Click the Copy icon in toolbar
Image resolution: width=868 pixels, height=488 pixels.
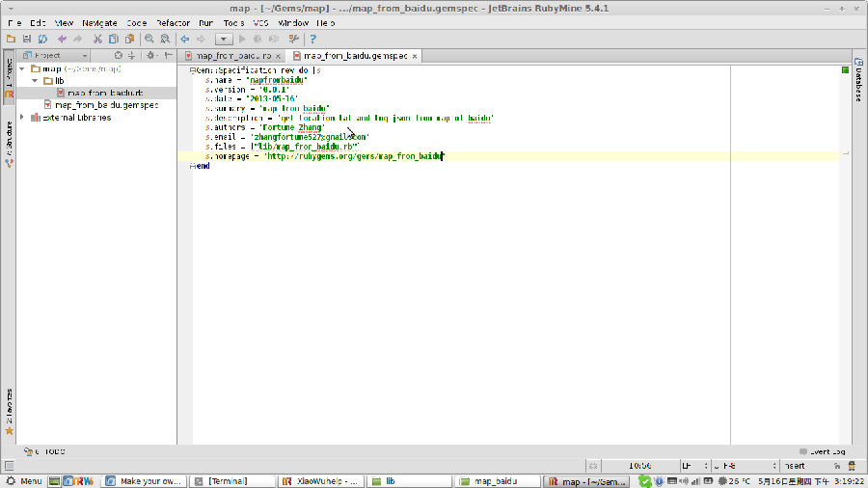pyautogui.click(x=114, y=39)
